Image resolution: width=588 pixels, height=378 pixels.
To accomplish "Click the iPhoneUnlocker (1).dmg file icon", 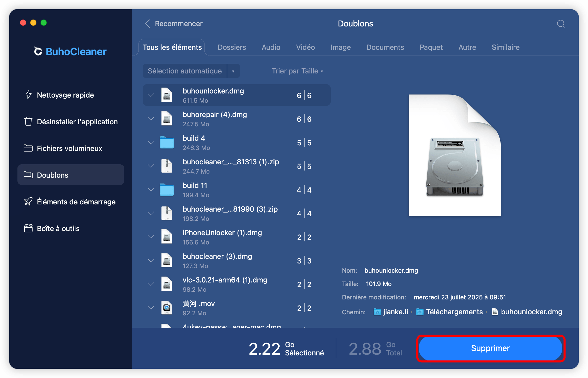I will click(x=167, y=237).
